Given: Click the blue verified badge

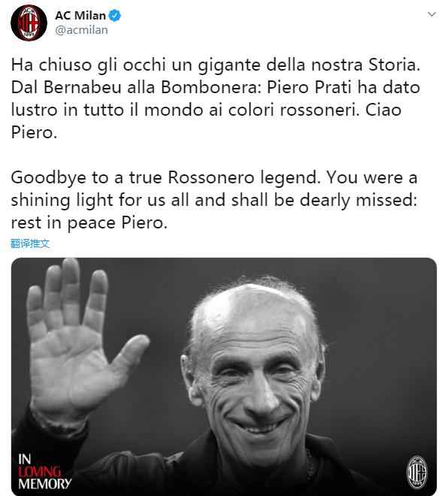Looking at the screenshot, I should (x=114, y=16).
